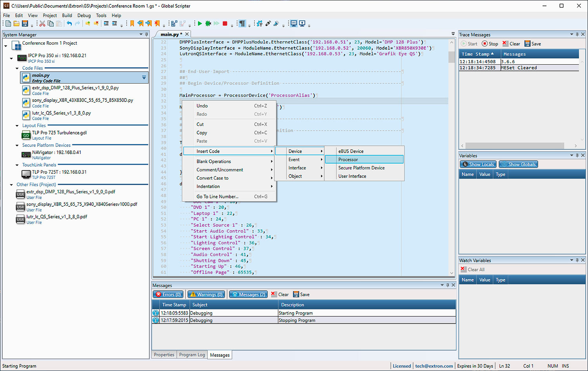Screen dimensions: 588x371
Task: Toggle the Warnings (0) filter
Action: [206, 295]
